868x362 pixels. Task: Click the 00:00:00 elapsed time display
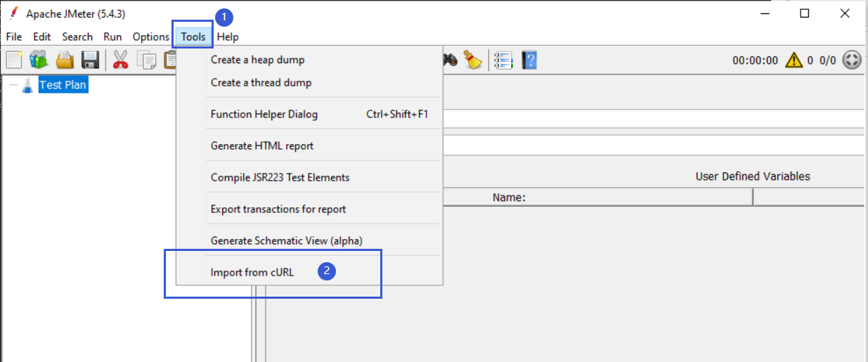(x=755, y=60)
